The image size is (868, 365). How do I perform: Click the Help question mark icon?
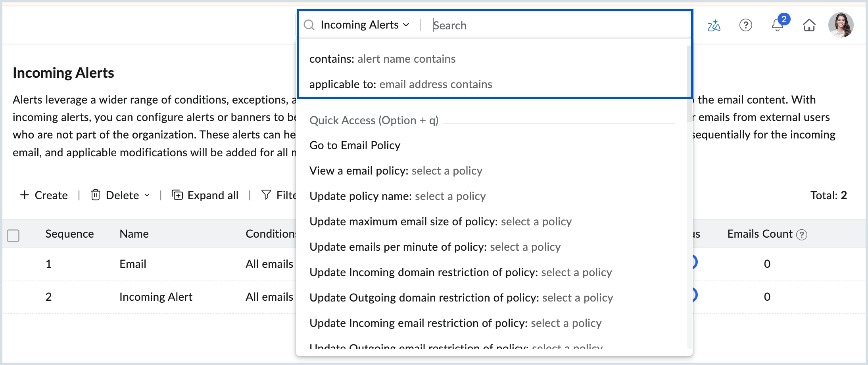745,25
